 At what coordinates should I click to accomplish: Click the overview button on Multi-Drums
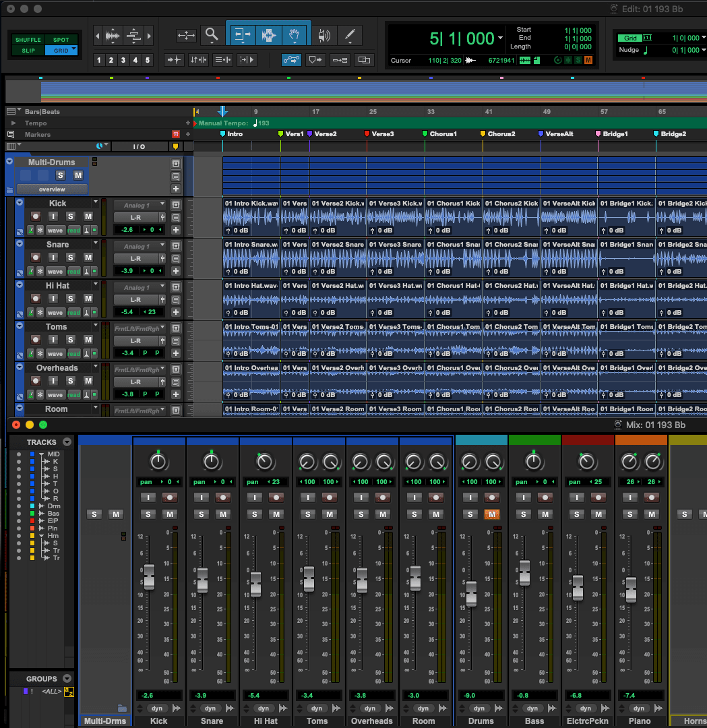[52, 189]
